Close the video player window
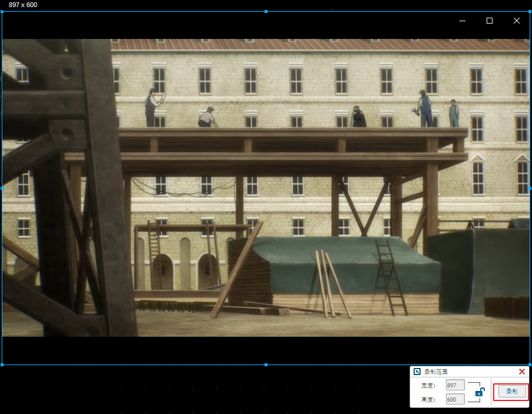This screenshot has width=532, height=414. (x=517, y=21)
